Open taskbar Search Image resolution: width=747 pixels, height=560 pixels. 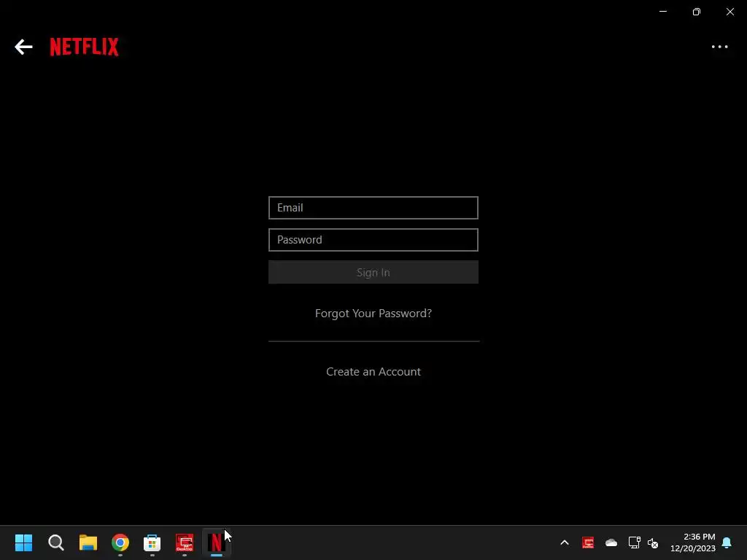[55, 542]
